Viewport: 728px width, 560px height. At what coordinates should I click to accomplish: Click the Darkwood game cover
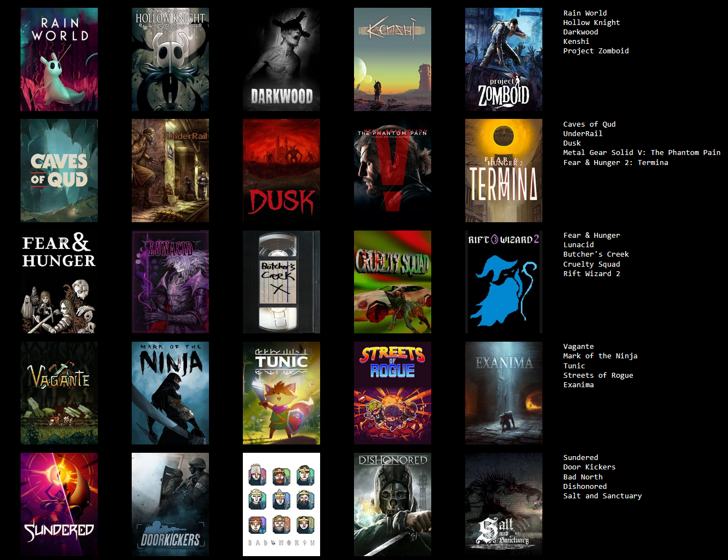coord(281,59)
